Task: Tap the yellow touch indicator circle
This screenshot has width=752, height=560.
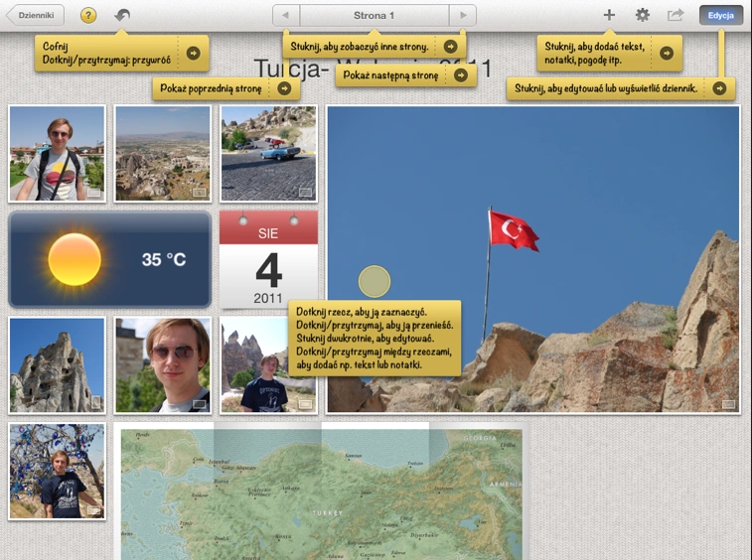Action: [x=375, y=281]
